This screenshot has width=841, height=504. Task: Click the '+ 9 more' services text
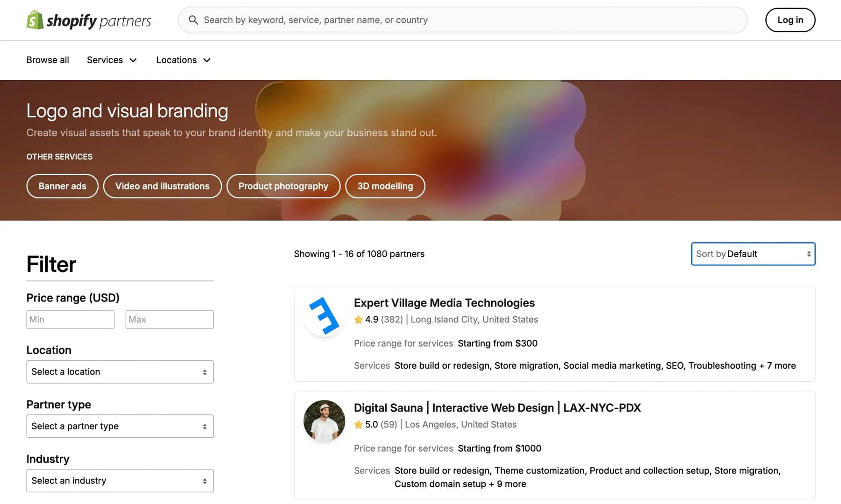coord(507,484)
